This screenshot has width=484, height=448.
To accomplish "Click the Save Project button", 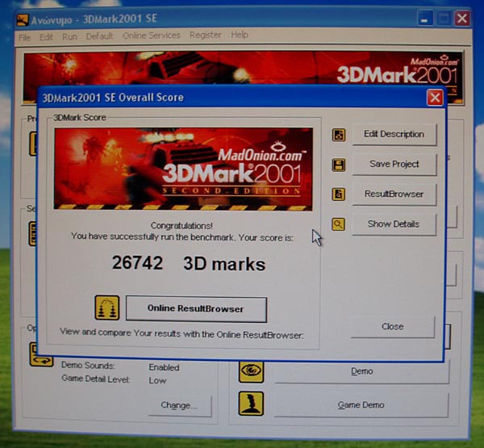I will pos(394,164).
